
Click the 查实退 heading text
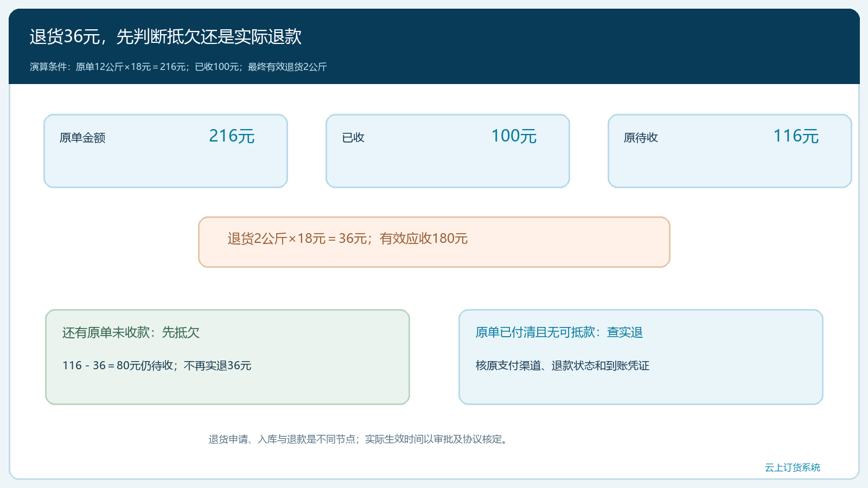coord(625,332)
